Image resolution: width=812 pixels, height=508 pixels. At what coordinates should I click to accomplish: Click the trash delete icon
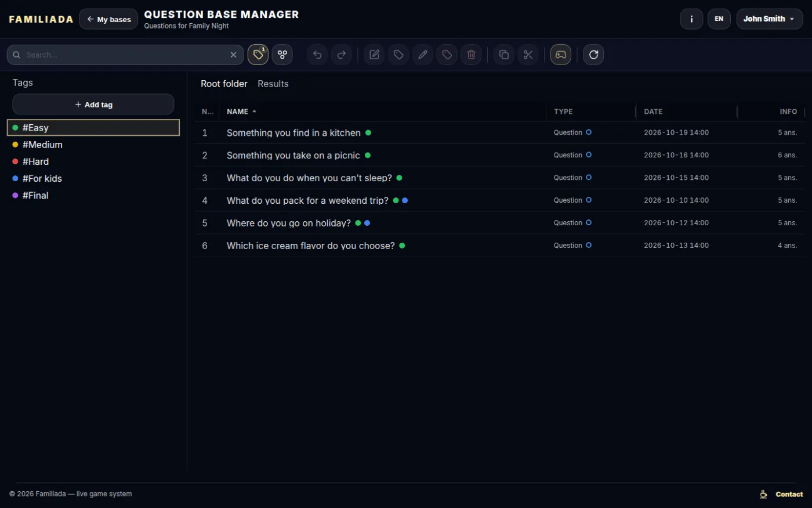[x=472, y=55]
